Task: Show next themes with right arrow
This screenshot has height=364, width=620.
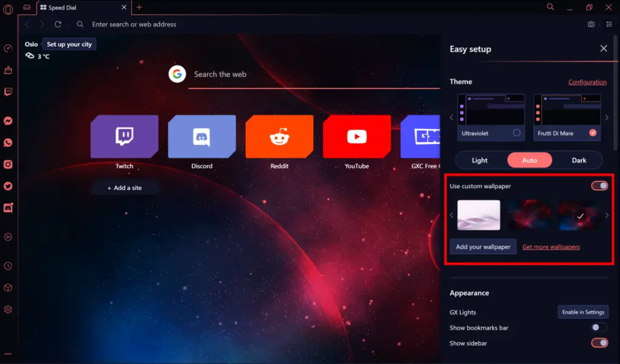Action: (607, 117)
